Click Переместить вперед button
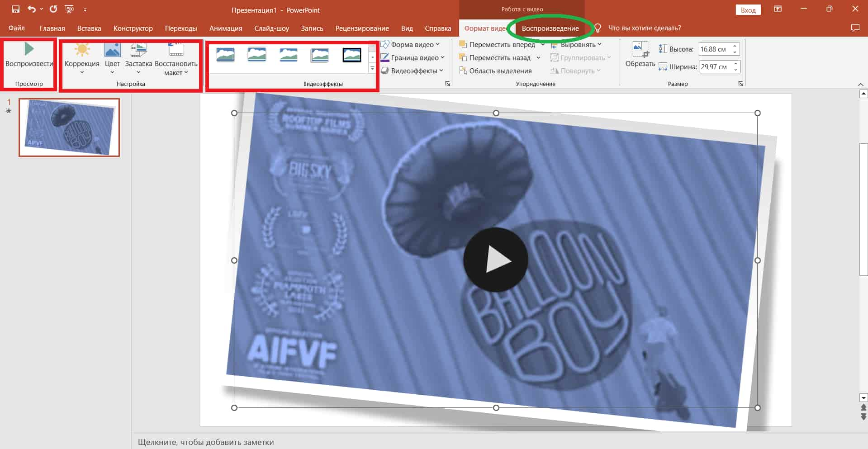Screen dimensions: 868x449 tap(497, 44)
